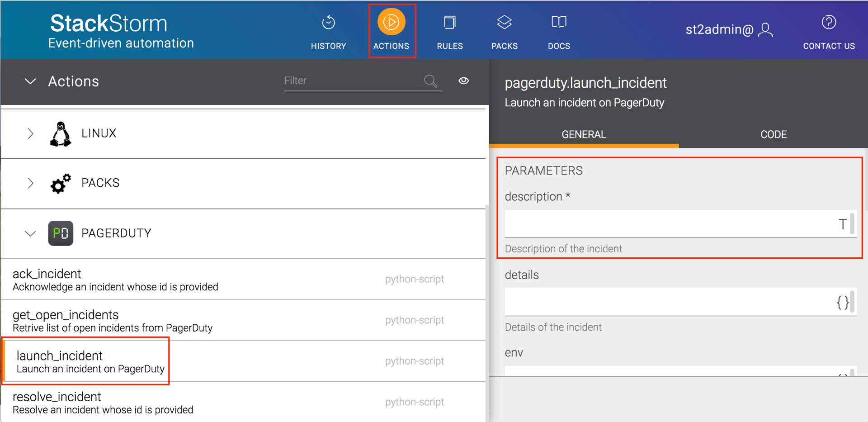Open the Docs book icon
The image size is (868, 422).
click(x=559, y=23)
